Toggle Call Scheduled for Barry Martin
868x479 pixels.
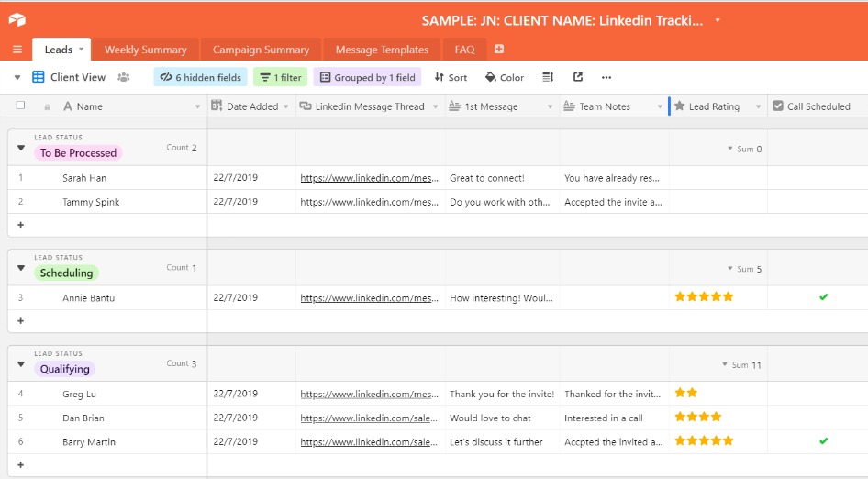click(823, 441)
